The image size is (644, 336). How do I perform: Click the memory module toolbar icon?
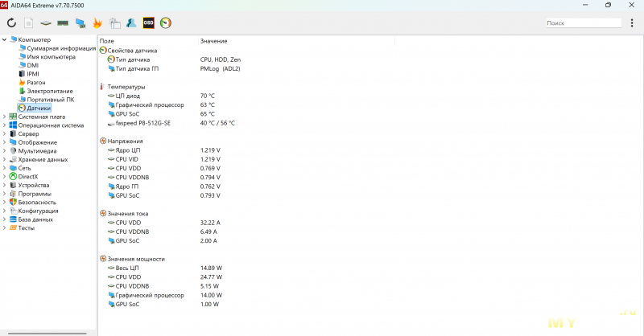(x=63, y=23)
